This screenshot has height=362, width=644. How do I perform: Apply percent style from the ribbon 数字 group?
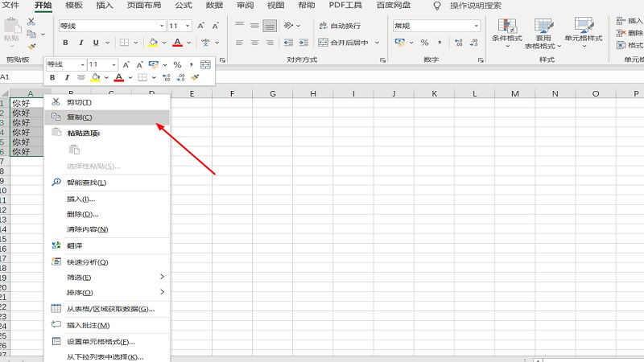point(424,43)
